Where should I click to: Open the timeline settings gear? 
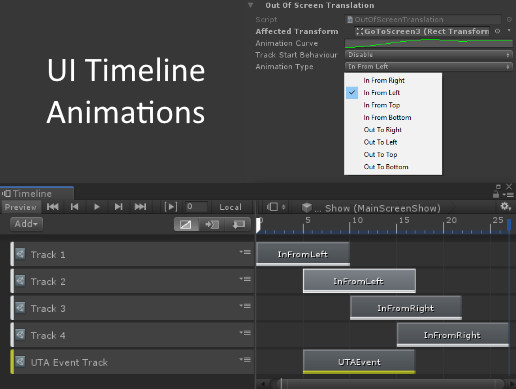point(505,207)
